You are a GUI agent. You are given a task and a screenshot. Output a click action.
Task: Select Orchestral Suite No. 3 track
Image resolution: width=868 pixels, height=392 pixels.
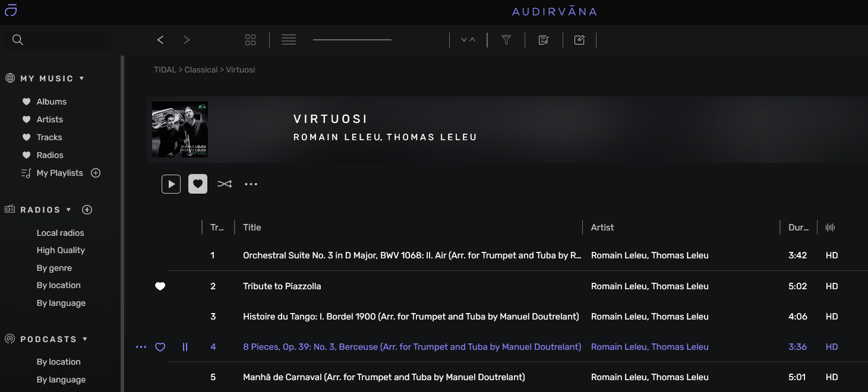pos(412,255)
